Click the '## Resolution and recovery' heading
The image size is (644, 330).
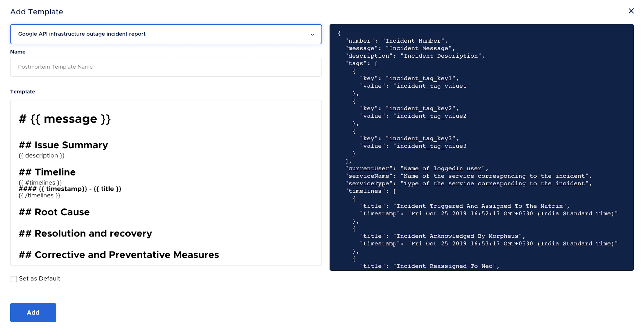coord(85,233)
